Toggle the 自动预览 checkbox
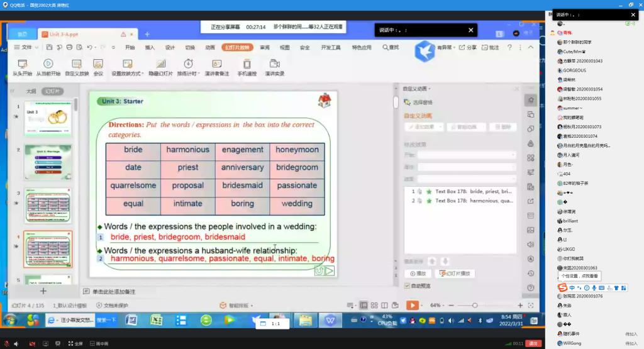Image resolution: width=644 pixels, height=349 pixels. coord(408,285)
